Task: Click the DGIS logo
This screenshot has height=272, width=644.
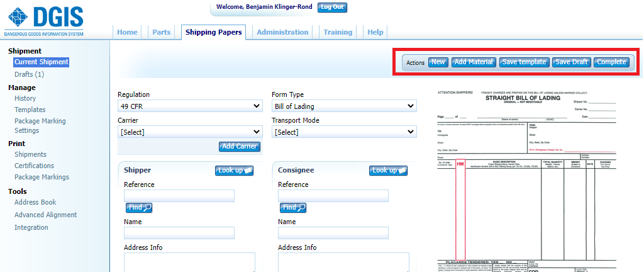Action: [44, 20]
